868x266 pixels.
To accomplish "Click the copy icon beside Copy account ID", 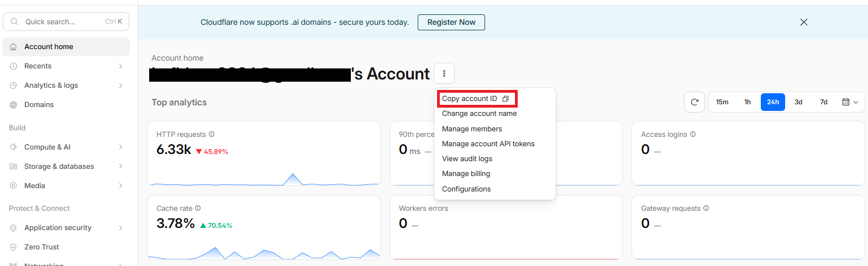I will [506, 99].
